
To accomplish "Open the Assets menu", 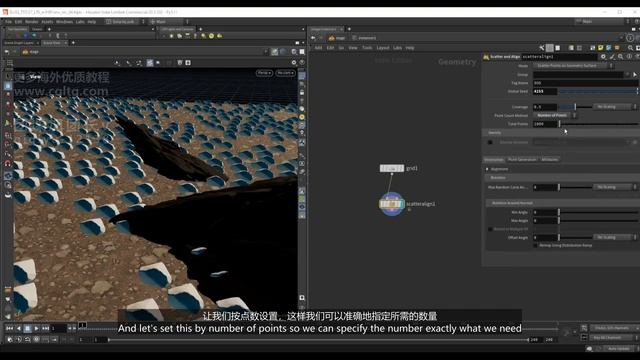I will tap(47, 22).
